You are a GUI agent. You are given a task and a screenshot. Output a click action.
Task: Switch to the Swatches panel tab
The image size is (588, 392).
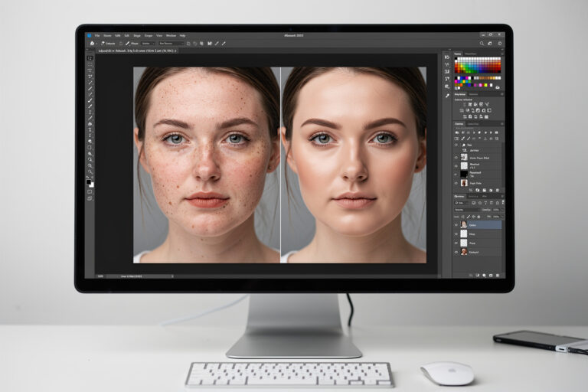pos(458,54)
